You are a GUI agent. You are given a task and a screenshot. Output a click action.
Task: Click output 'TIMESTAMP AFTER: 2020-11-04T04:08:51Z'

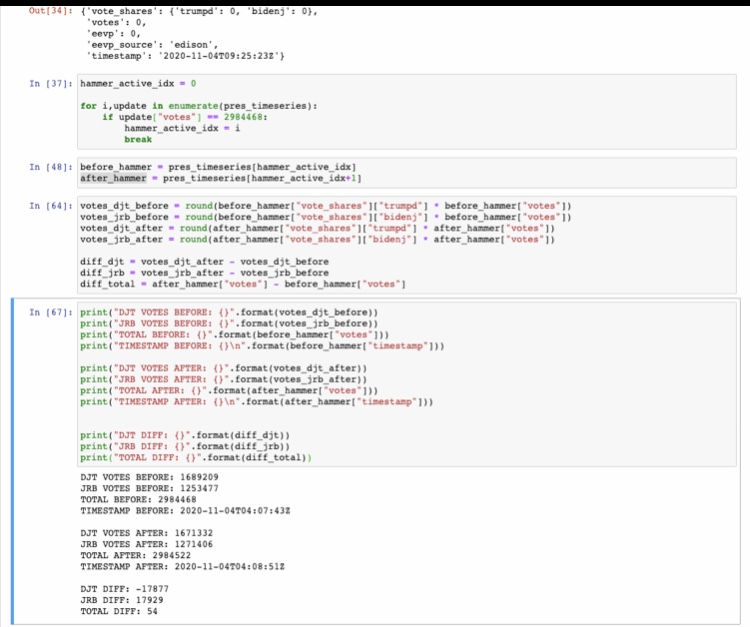click(x=182, y=567)
